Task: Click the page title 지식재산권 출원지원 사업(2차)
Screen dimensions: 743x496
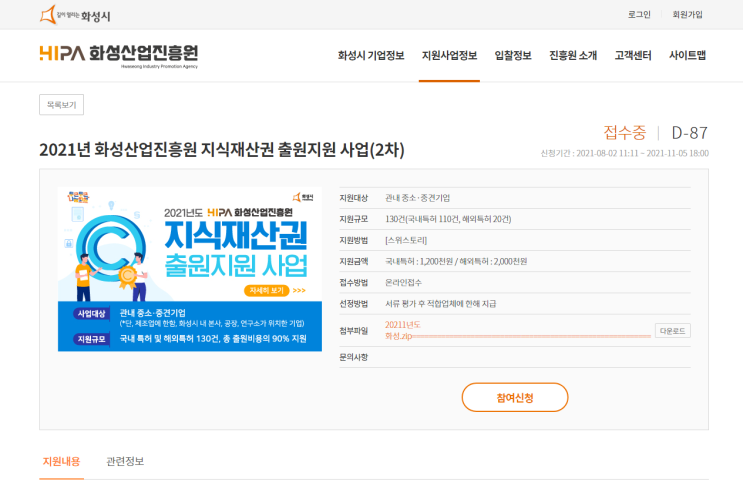Action: [222, 150]
